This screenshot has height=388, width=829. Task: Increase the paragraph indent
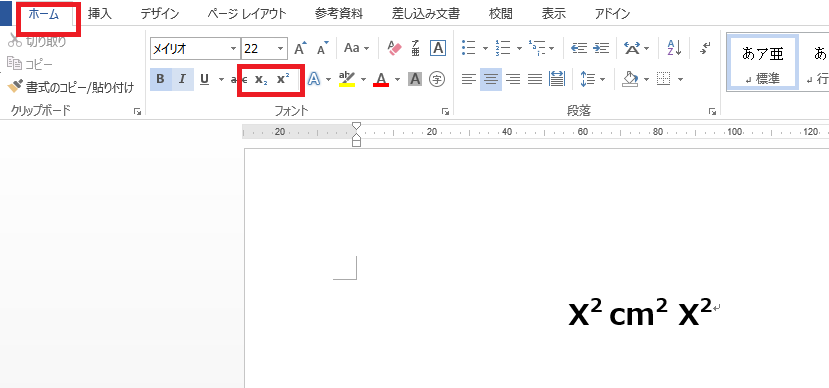[x=601, y=49]
